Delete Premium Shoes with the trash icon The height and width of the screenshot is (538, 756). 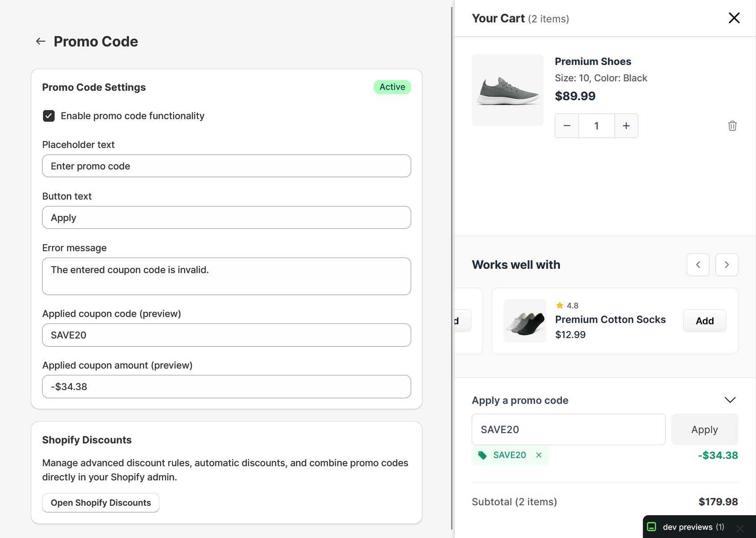(732, 126)
